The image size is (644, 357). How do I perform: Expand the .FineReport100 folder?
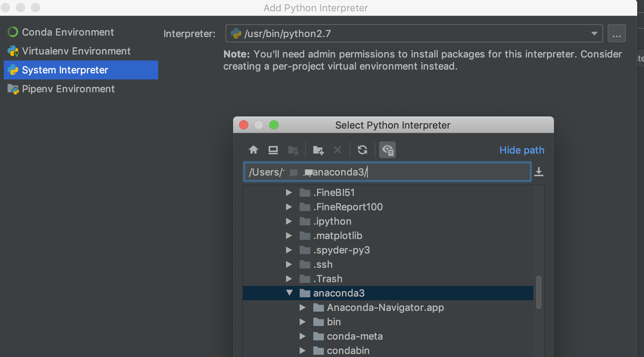click(289, 207)
